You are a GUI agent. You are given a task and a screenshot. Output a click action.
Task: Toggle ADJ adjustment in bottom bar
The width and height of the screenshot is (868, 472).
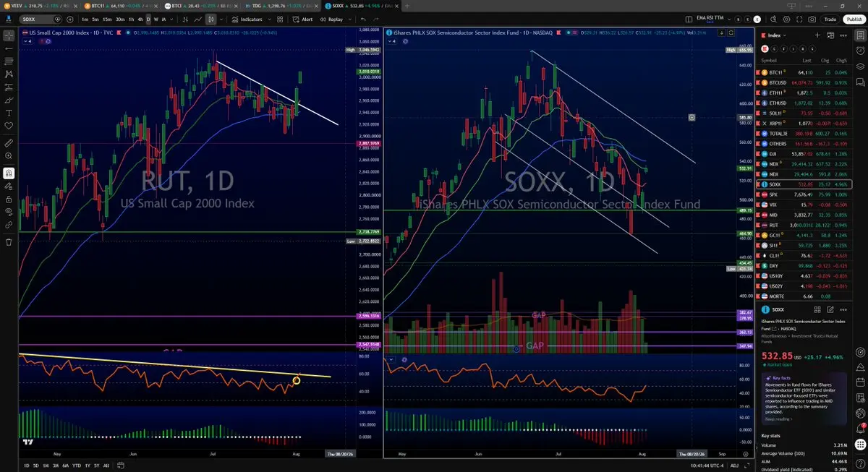(x=735, y=465)
